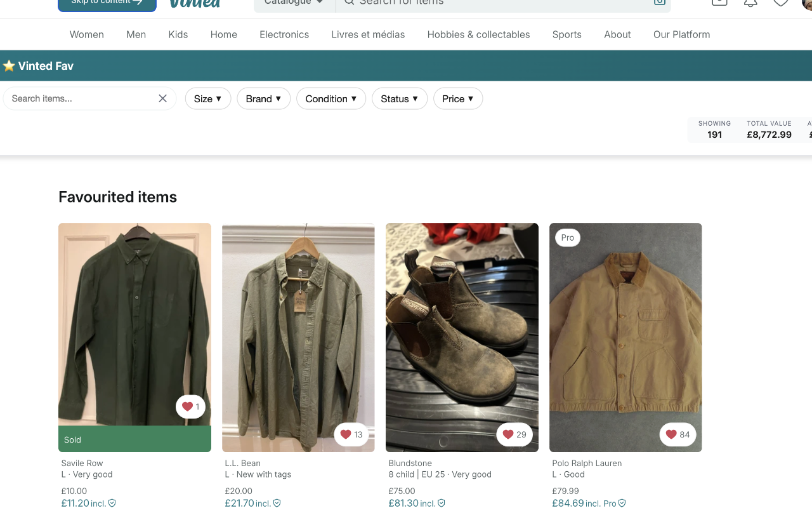Click the Savile Row brand text
Image resolution: width=812 pixels, height=508 pixels.
click(x=82, y=463)
